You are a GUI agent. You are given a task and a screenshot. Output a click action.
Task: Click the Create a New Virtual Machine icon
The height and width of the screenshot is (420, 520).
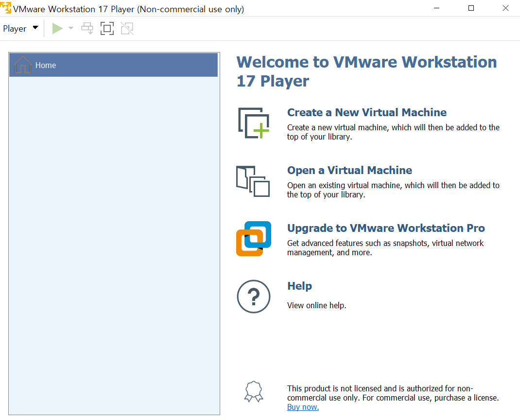pos(254,123)
